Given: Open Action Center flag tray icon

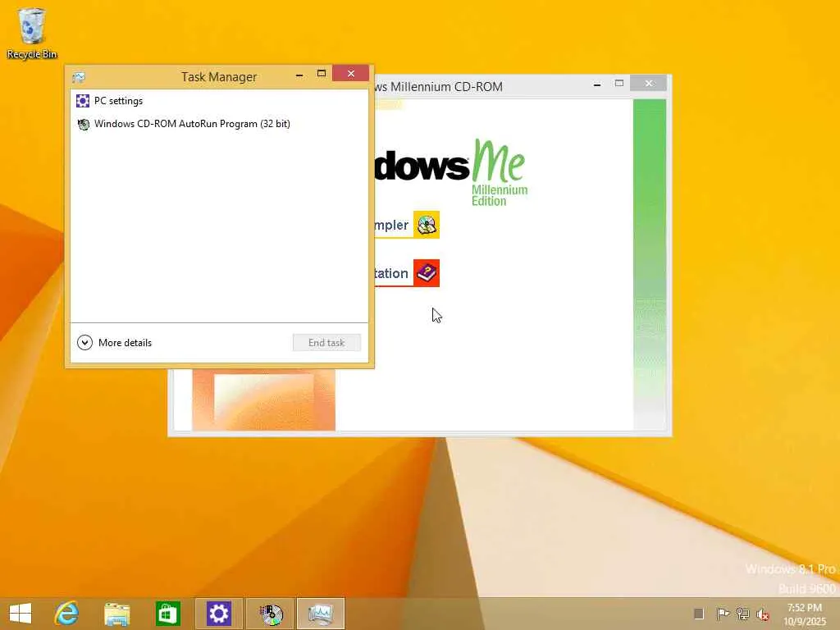Looking at the screenshot, I should 723,614.
